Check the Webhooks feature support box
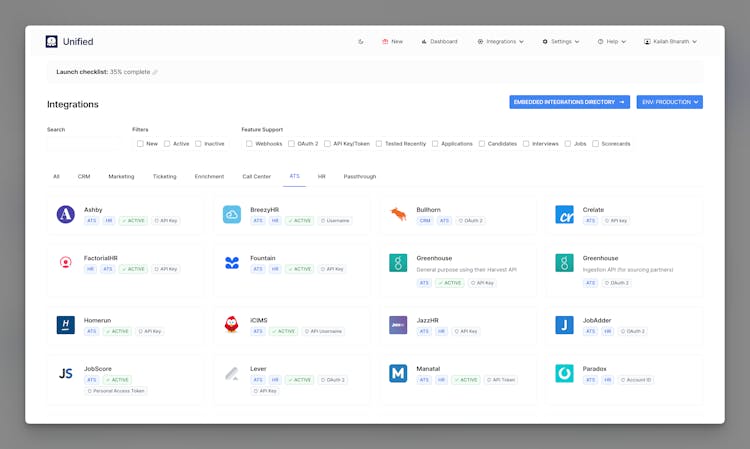Screen dimensions: 750x449 click(x=250, y=144)
